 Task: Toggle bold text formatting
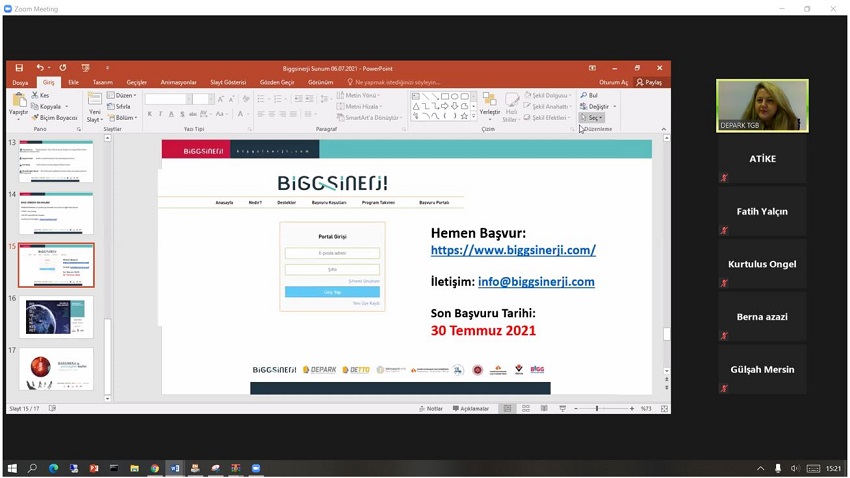click(x=150, y=114)
